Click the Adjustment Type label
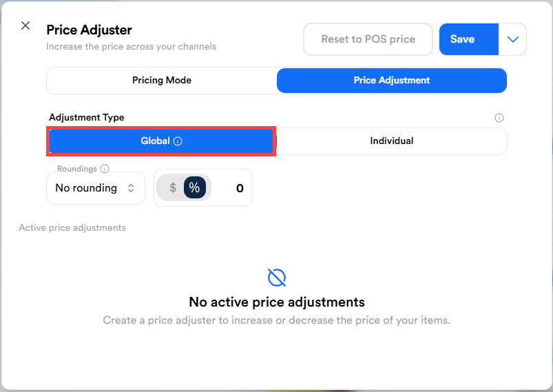The width and height of the screenshot is (553, 392). coord(87,118)
